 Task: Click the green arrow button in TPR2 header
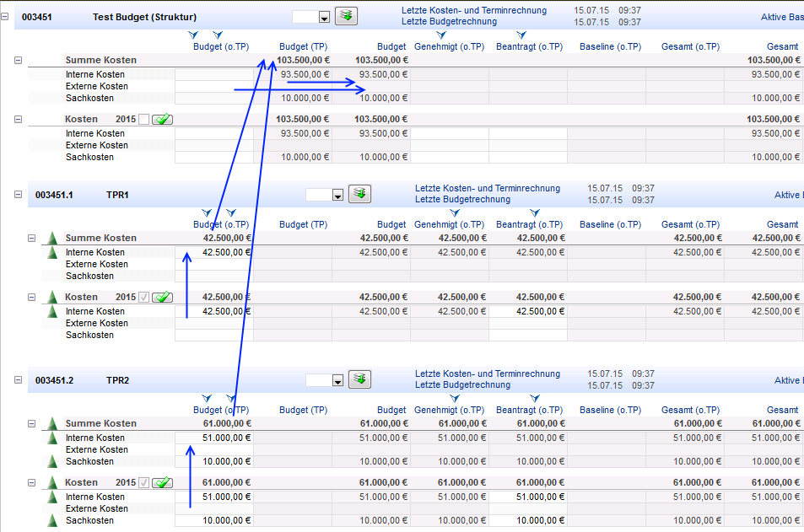point(360,379)
